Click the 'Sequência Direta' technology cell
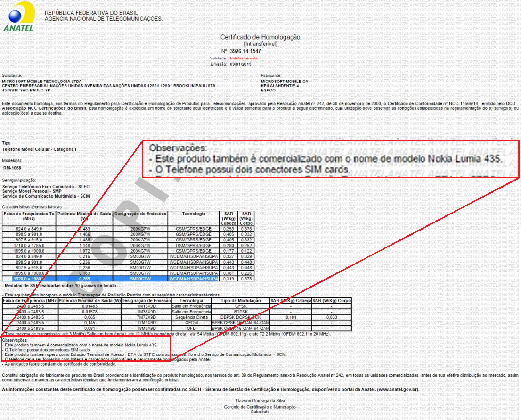The width and height of the screenshot is (521, 420). [191, 317]
